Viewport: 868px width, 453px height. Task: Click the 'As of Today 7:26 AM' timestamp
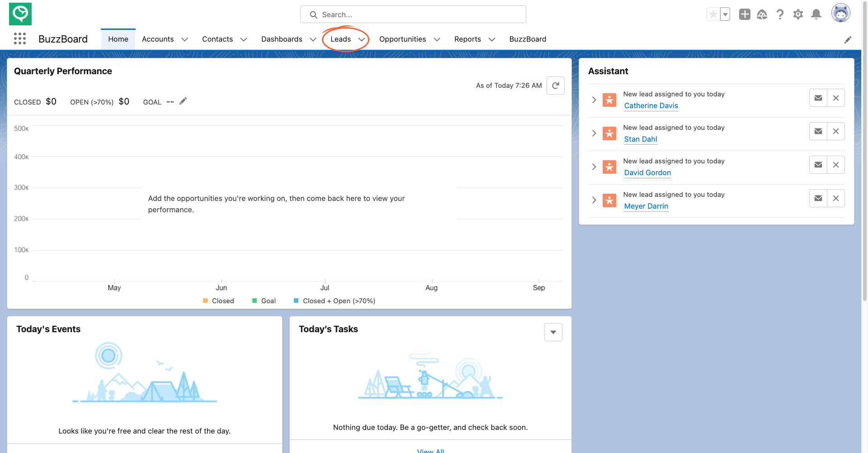[509, 86]
